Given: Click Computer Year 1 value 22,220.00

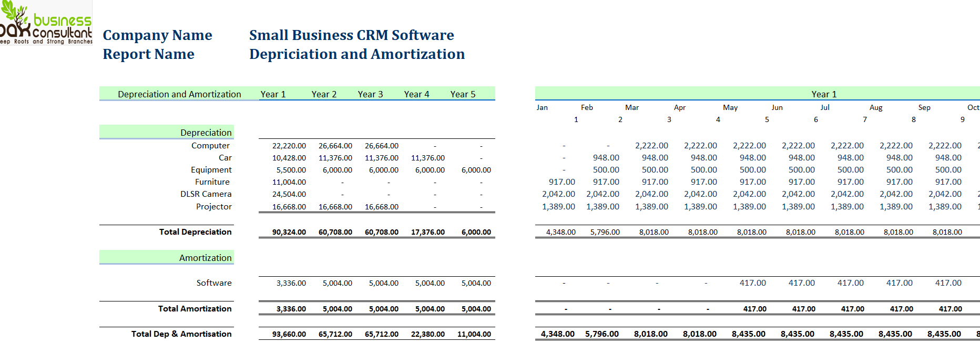Looking at the screenshot, I should click(289, 146).
